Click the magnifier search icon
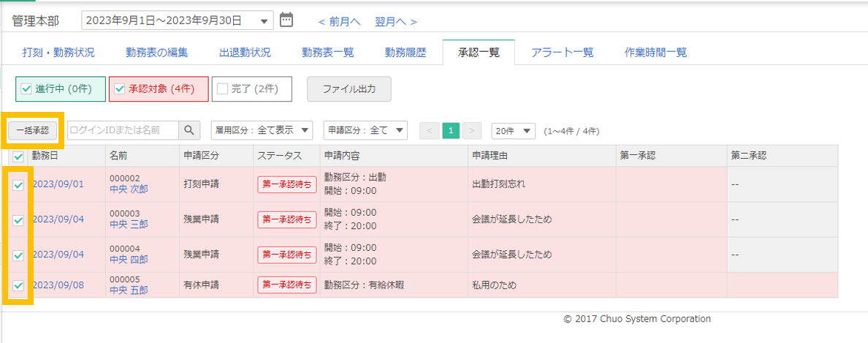This screenshot has width=868, height=343. pyautogui.click(x=189, y=130)
